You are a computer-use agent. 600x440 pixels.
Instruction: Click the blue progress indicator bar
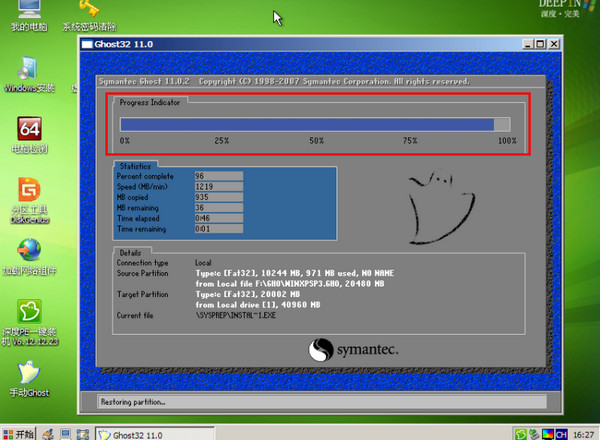pos(315,125)
